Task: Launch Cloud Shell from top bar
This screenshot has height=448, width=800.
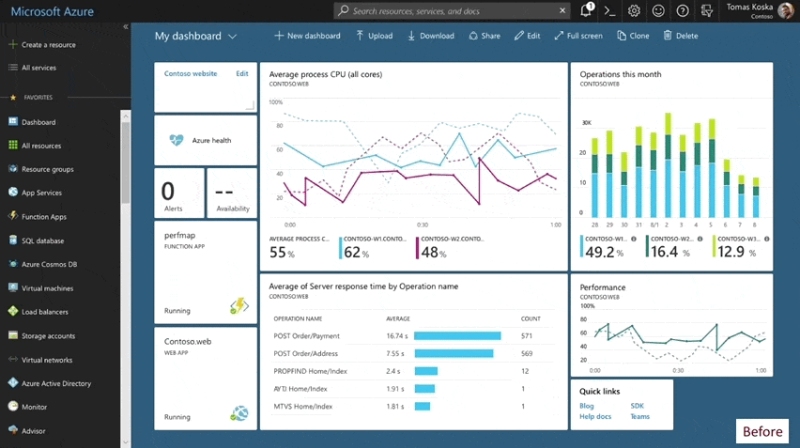Action: click(610, 11)
